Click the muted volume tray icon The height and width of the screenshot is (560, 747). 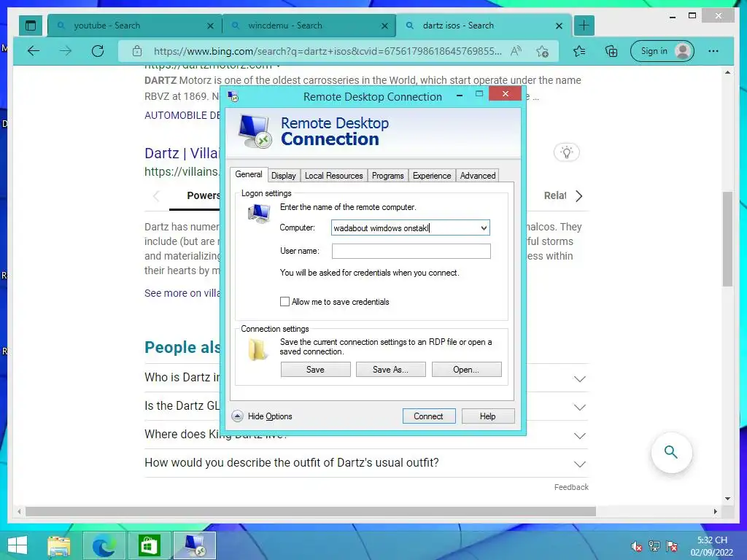[x=636, y=546]
